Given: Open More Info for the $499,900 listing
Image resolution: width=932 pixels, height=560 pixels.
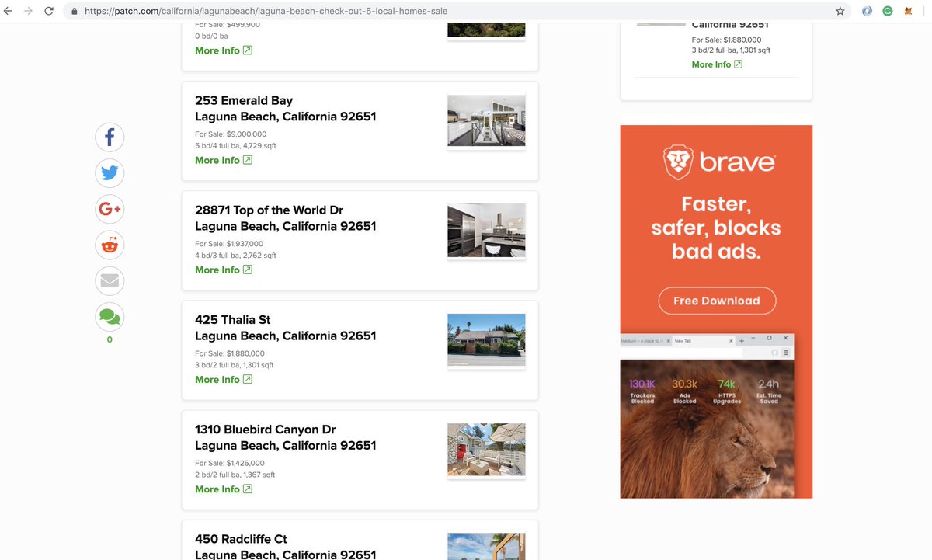Looking at the screenshot, I should pyautogui.click(x=224, y=50).
